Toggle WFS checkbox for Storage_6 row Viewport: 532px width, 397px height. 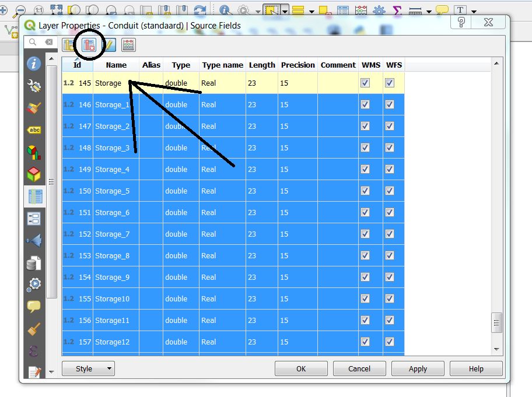pyautogui.click(x=390, y=212)
